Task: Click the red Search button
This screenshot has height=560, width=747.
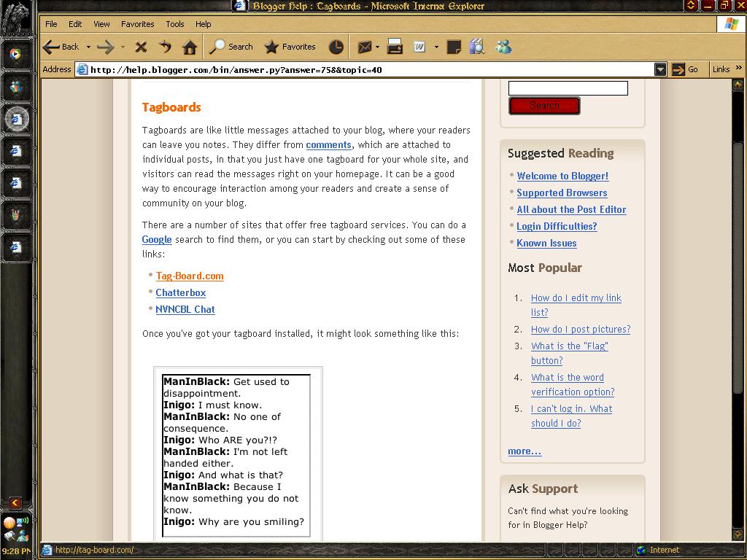Action: point(544,106)
